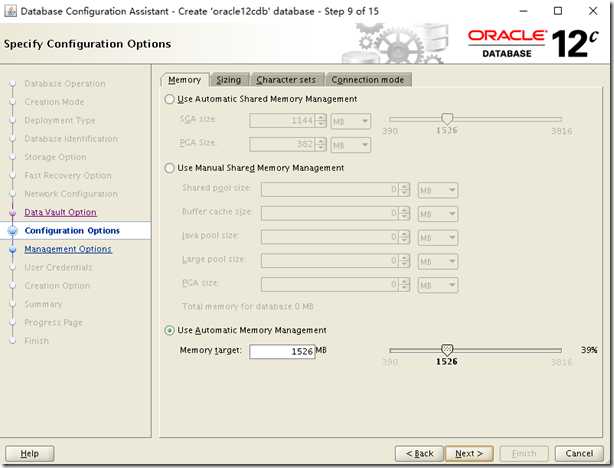Open the PGA Size unit dropdown under SGA

click(x=351, y=145)
